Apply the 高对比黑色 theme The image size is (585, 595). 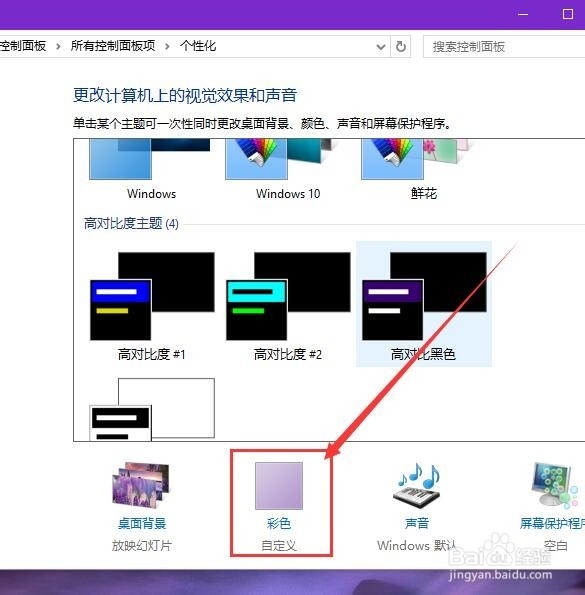[424, 304]
